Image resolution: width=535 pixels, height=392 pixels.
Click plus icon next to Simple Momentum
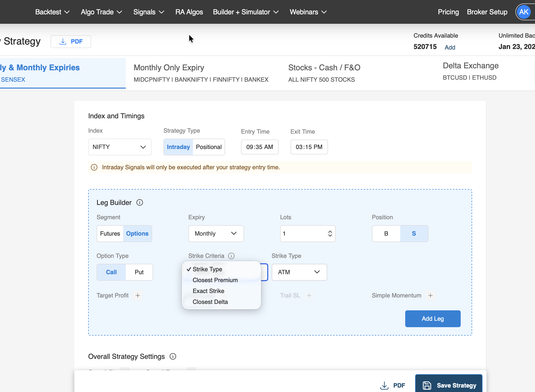tap(430, 295)
